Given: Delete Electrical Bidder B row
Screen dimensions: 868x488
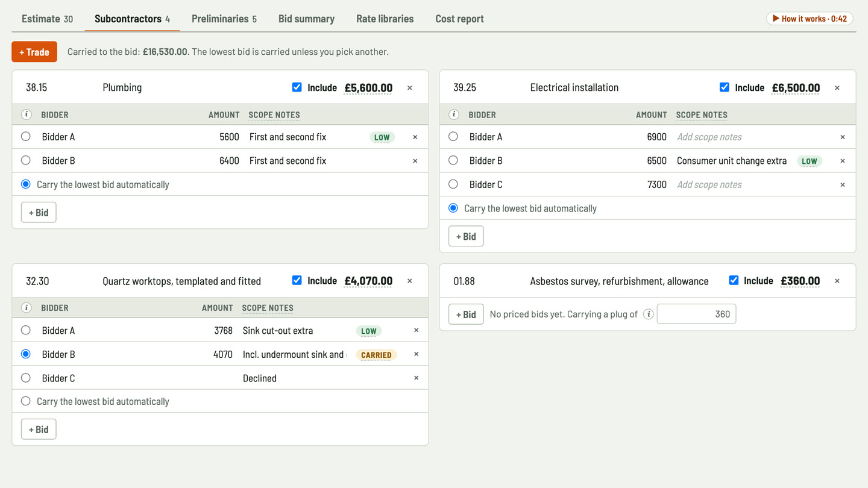Looking at the screenshot, I should tap(843, 161).
